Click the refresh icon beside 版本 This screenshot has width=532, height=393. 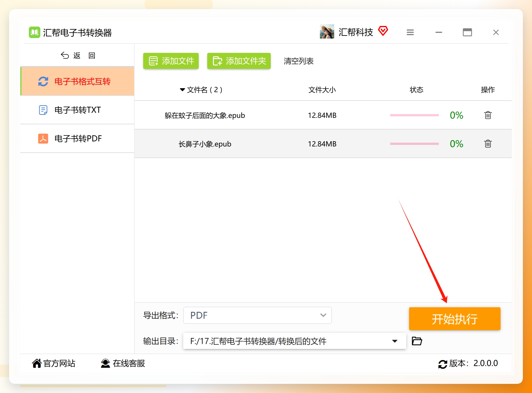pos(443,364)
